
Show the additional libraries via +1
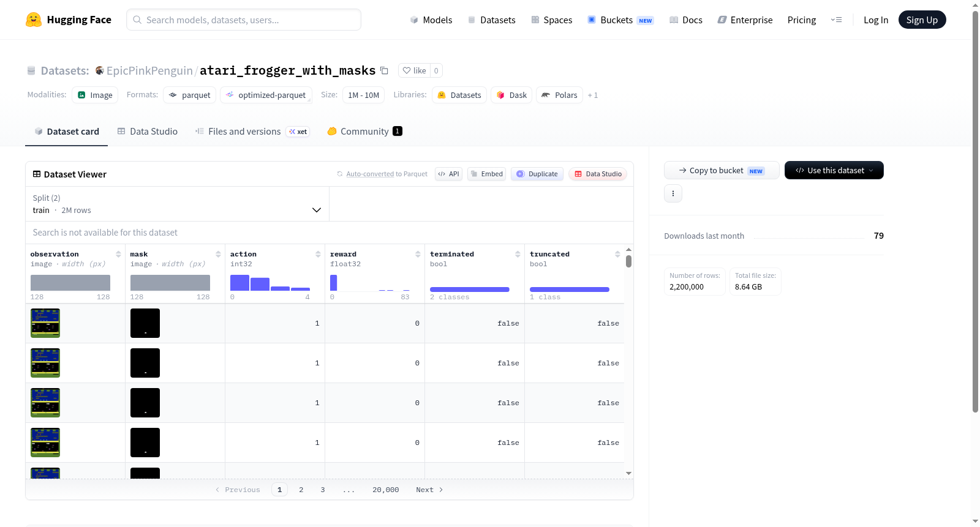click(x=593, y=95)
